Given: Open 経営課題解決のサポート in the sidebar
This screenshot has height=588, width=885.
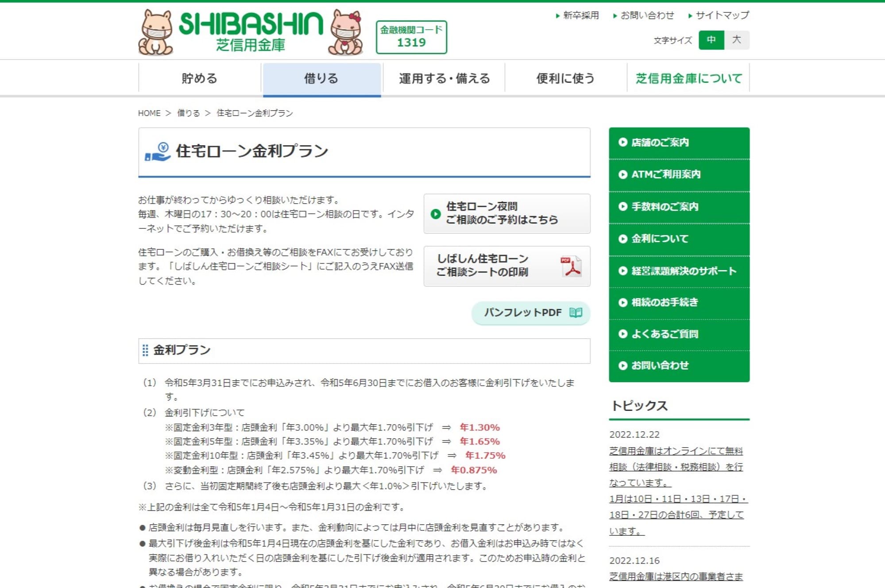Looking at the screenshot, I should pos(679,271).
